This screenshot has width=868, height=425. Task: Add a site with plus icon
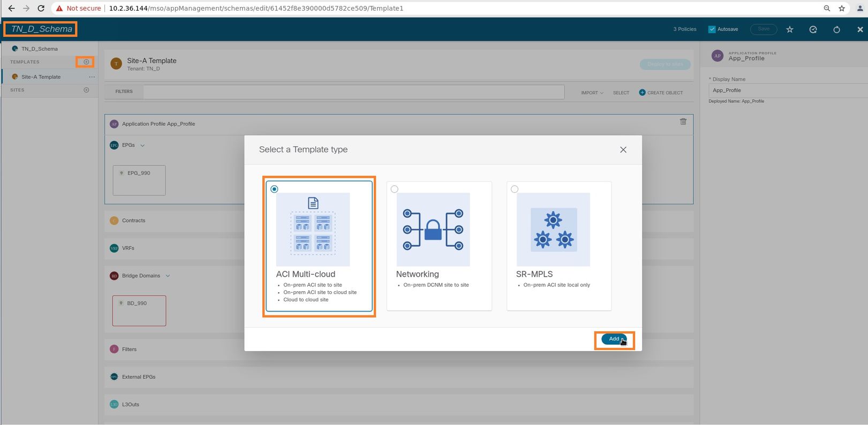(x=86, y=90)
